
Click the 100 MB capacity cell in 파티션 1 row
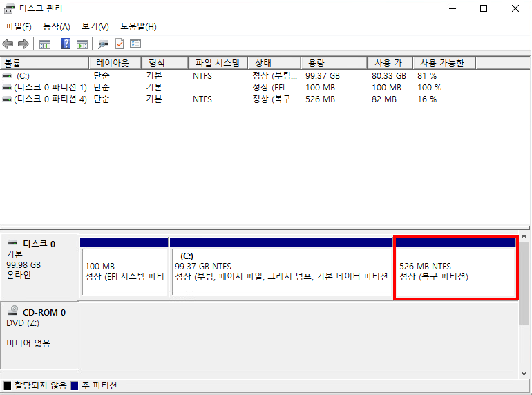320,88
